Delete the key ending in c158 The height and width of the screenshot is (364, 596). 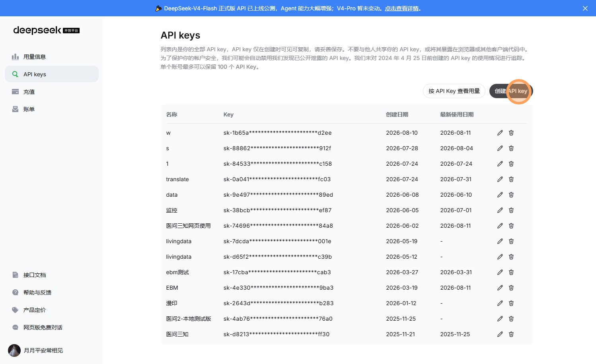(511, 164)
